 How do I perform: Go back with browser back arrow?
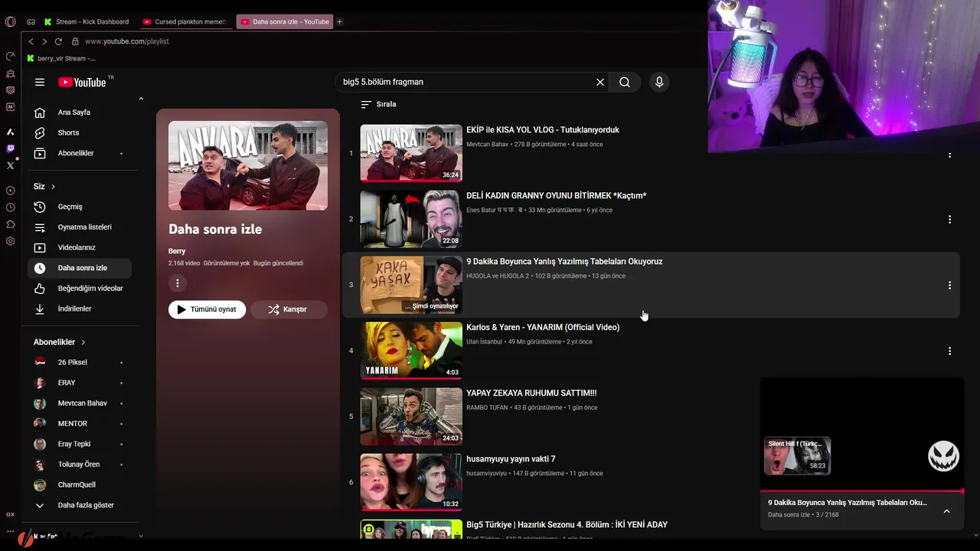[31, 41]
